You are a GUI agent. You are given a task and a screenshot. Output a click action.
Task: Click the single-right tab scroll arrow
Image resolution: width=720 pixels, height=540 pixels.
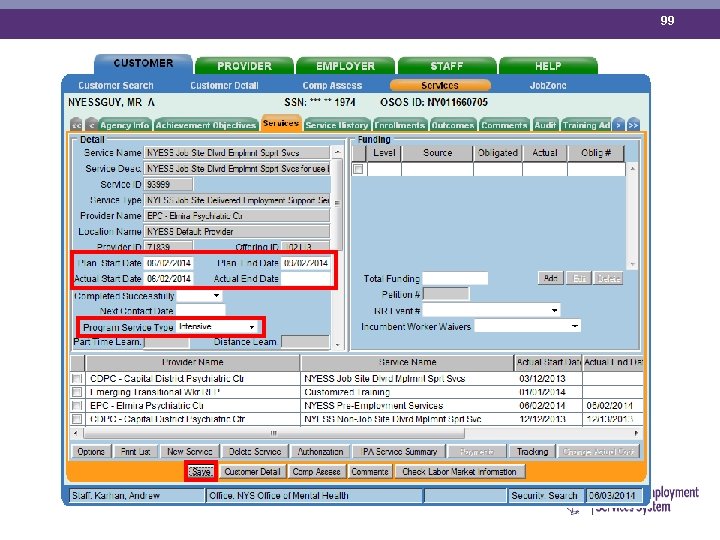coord(619,125)
